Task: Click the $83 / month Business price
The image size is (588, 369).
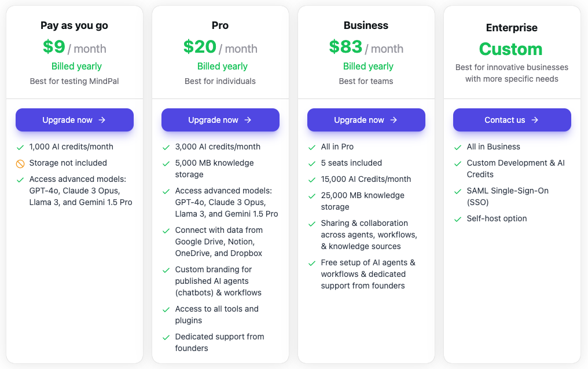Action: 366,47
